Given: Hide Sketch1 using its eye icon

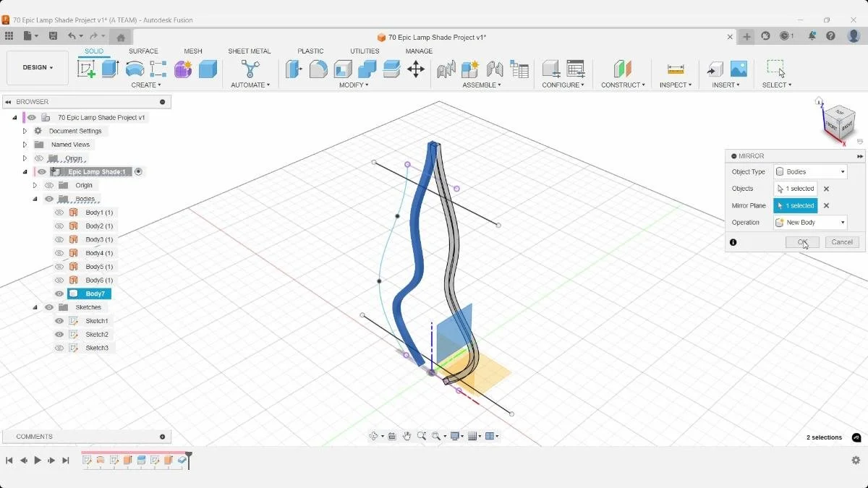Looking at the screenshot, I should coord(59,321).
